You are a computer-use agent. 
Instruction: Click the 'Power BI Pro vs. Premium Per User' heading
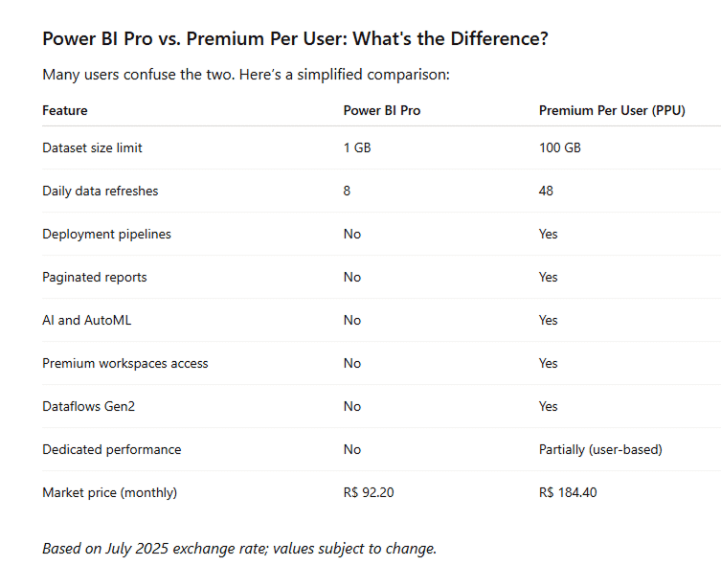coord(295,39)
